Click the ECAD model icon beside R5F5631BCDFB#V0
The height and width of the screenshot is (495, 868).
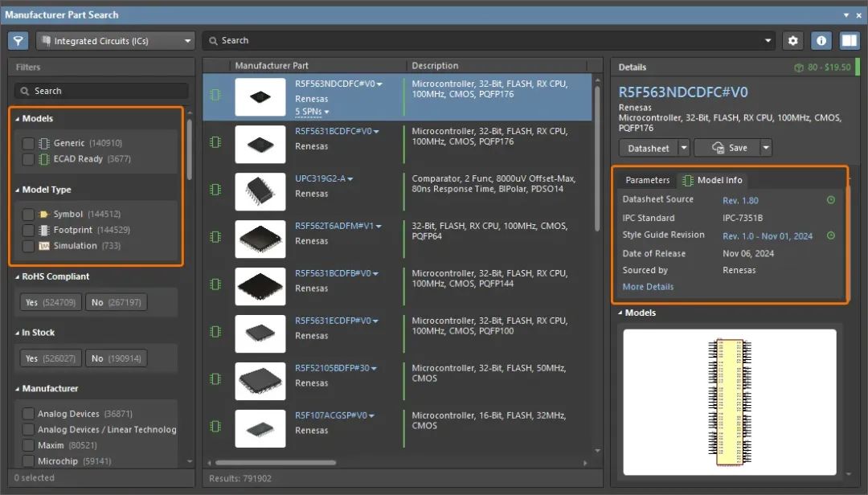click(x=215, y=284)
